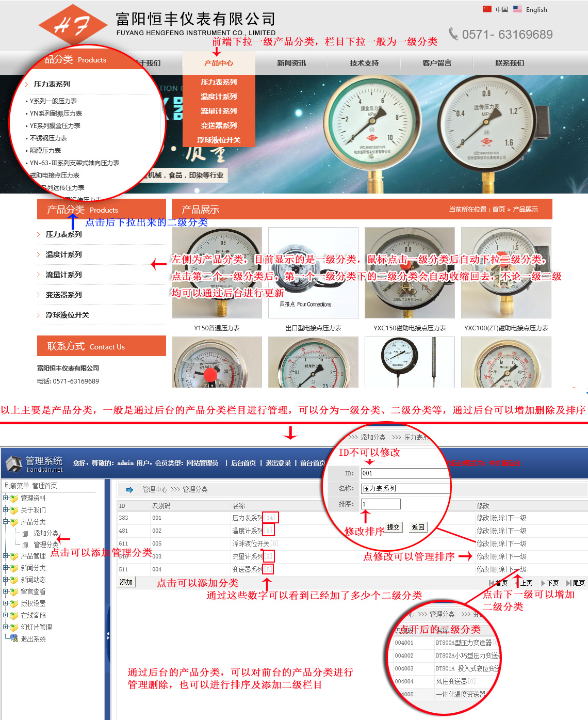Go to last page using 尾页 icon
588x720 pixels.
point(569,583)
